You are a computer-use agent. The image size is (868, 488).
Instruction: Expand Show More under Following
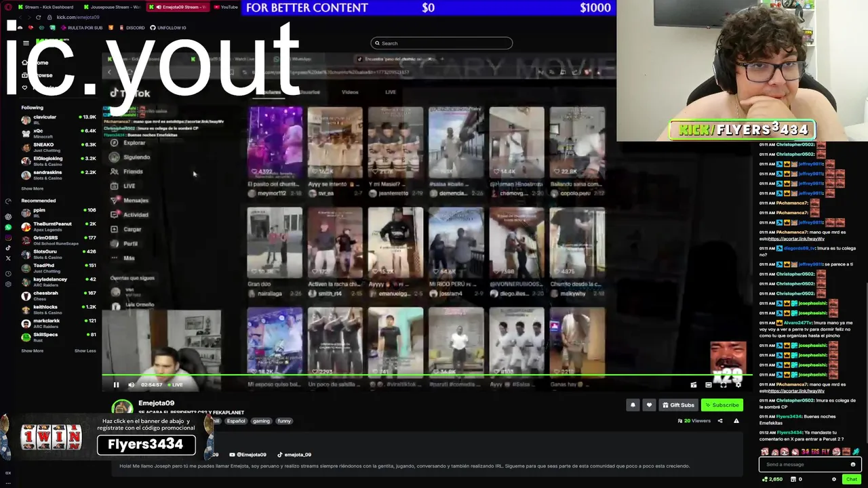[32, 188]
